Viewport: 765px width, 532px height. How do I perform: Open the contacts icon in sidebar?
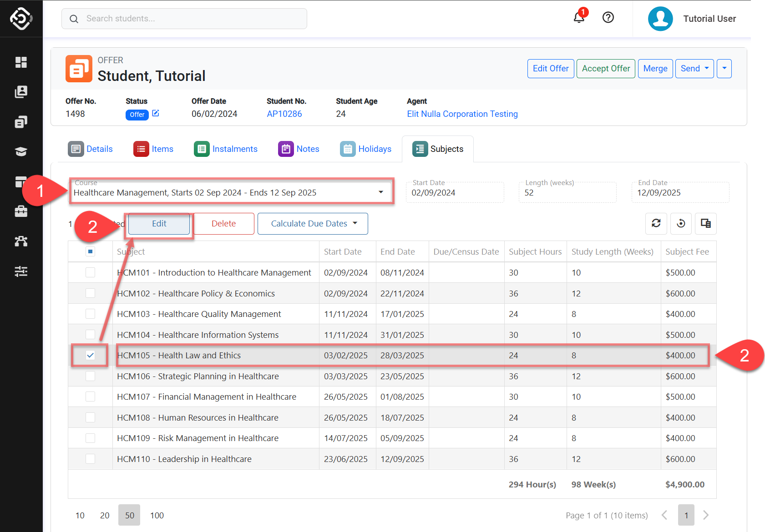point(21,92)
